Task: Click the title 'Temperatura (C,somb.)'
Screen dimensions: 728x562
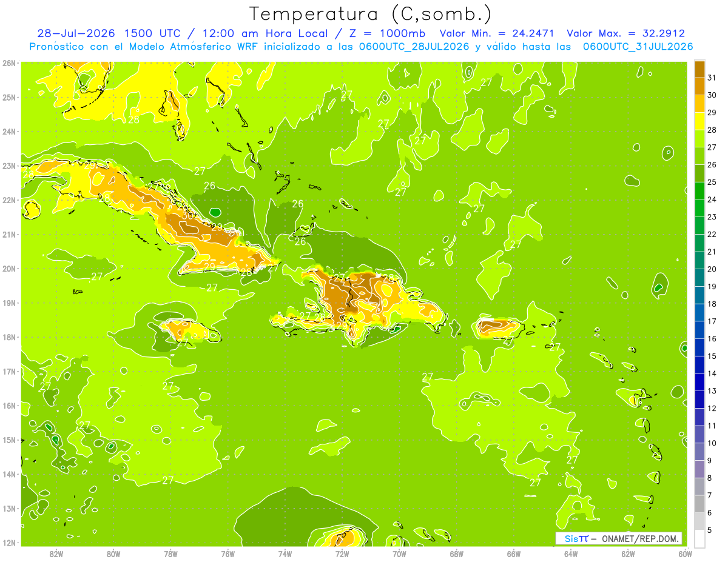Action: (x=370, y=14)
